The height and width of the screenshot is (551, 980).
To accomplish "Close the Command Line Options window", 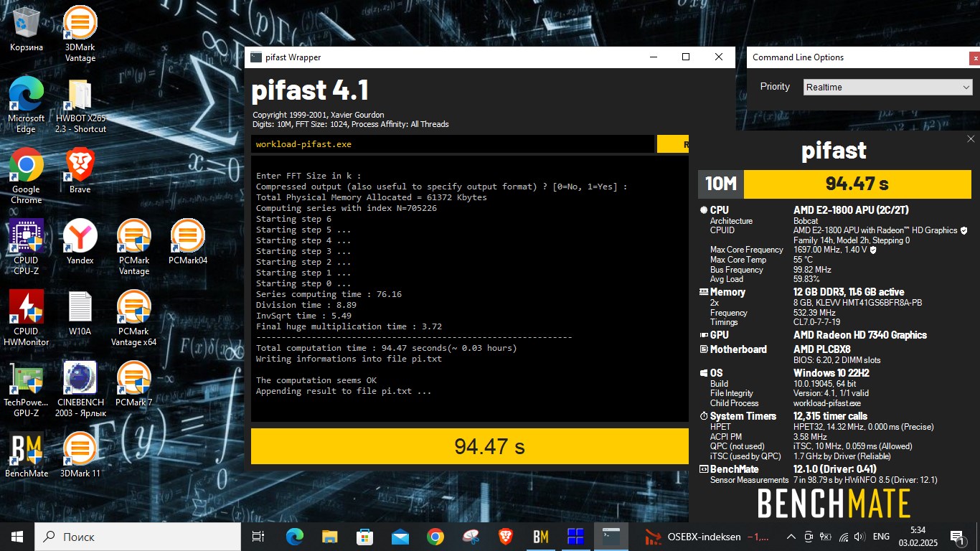I will [974, 58].
